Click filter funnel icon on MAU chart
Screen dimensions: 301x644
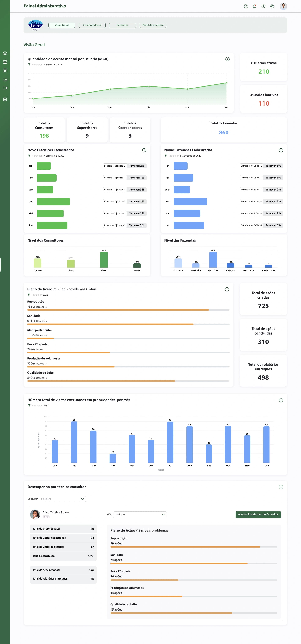pyautogui.click(x=29, y=65)
